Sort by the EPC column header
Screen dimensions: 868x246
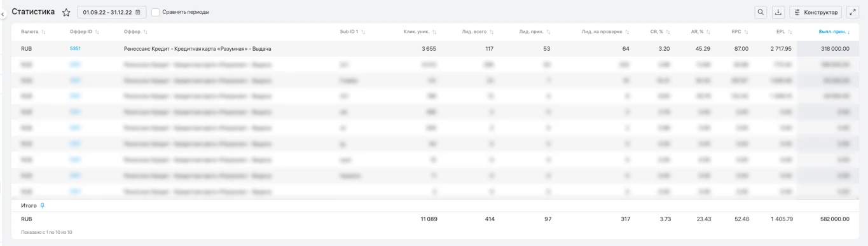740,32
